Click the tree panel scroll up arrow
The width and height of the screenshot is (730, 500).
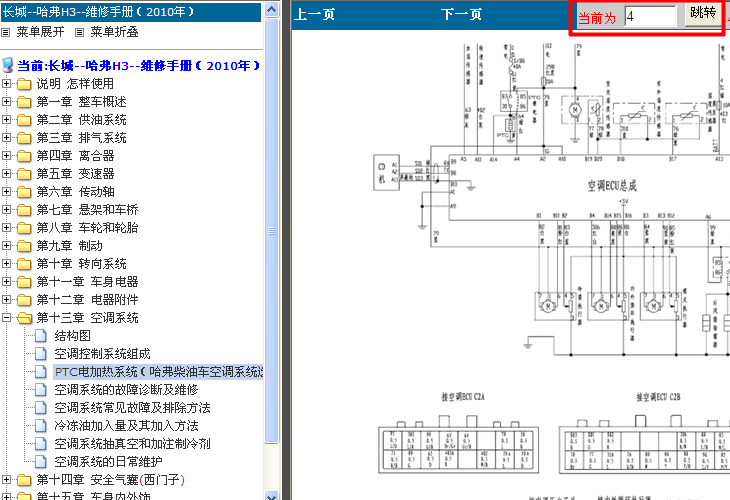(x=271, y=9)
